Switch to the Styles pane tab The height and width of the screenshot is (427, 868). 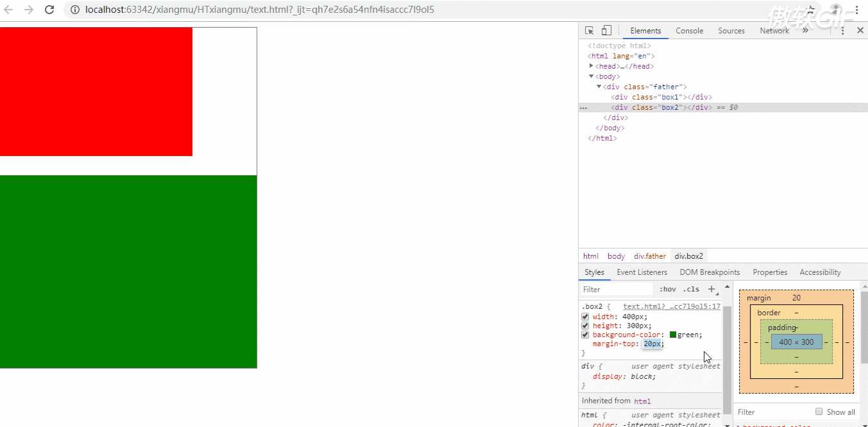pyautogui.click(x=594, y=272)
